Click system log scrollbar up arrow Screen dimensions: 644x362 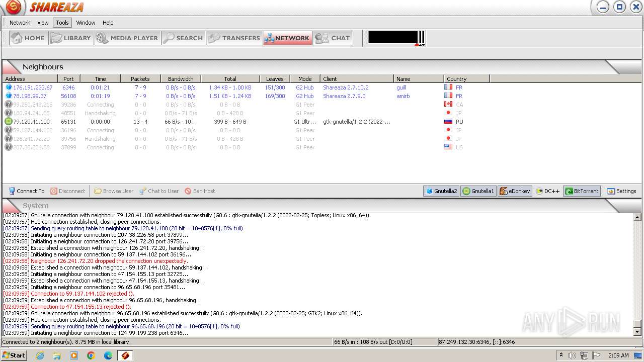pos(637,218)
